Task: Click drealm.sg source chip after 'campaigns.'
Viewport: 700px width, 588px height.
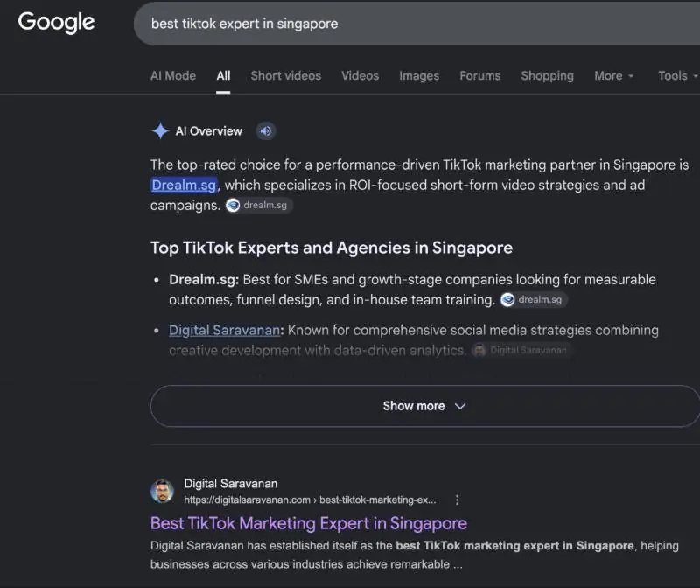Action: [x=258, y=206]
